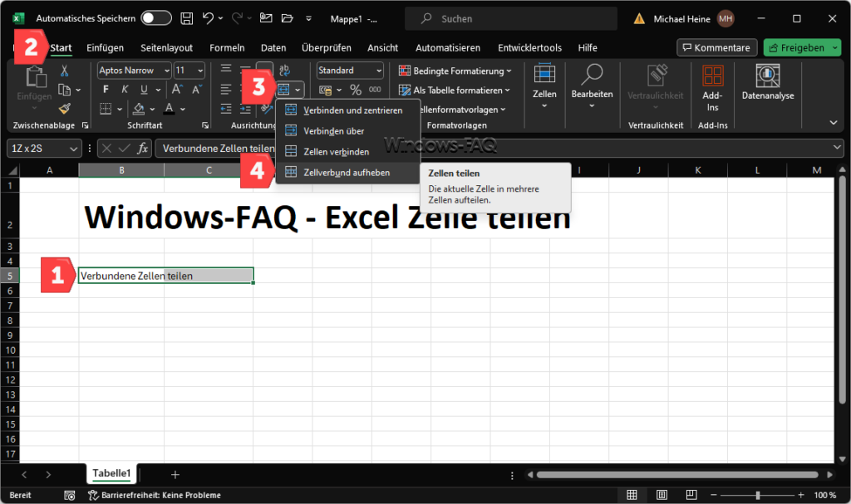Screen dimensions: 851x504
Task: Click the 100 % zoom level
Action: [825, 496]
